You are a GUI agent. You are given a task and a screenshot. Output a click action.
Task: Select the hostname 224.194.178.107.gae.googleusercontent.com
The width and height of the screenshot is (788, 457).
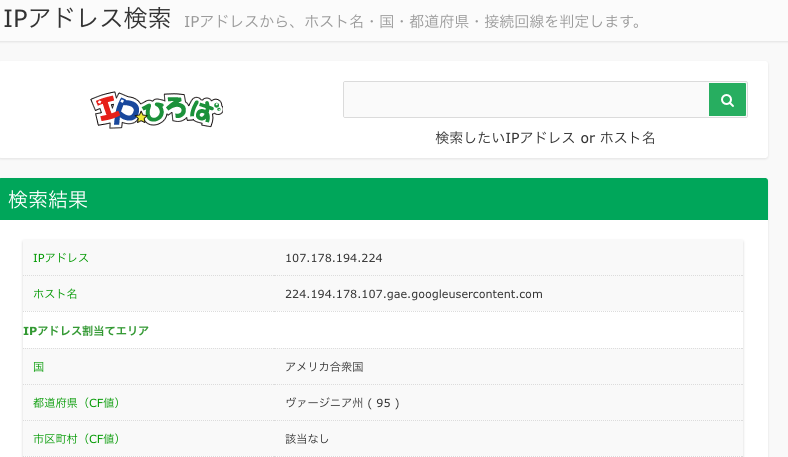pyautogui.click(x=414, y=294)
